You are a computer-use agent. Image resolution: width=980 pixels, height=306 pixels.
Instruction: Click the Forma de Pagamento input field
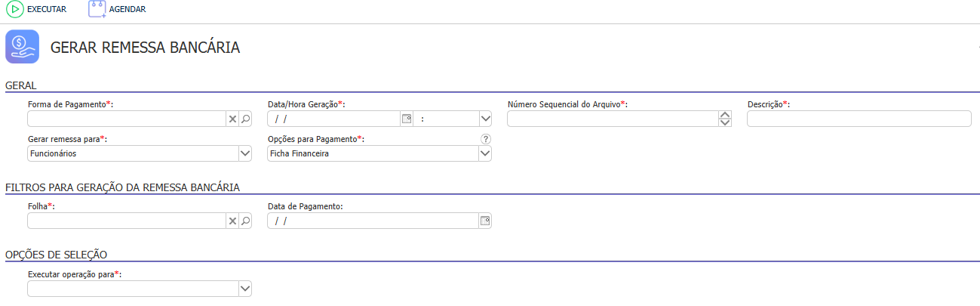point(126,119)
